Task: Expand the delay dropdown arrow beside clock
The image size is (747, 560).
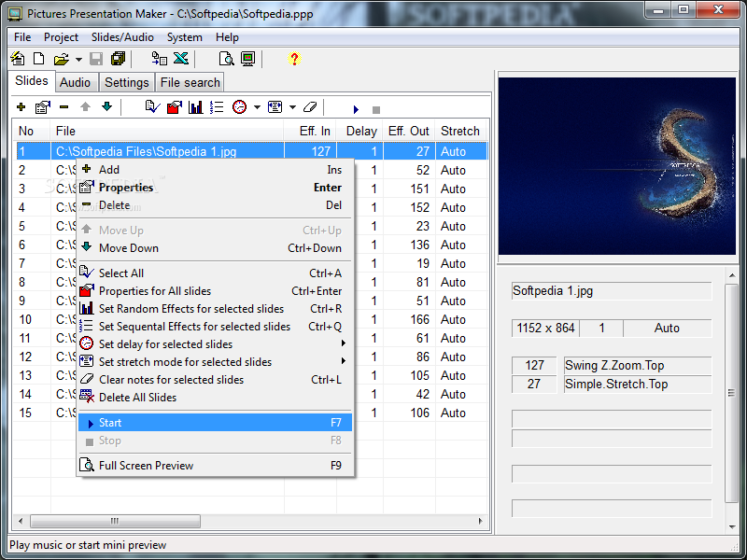Action: 257,107
